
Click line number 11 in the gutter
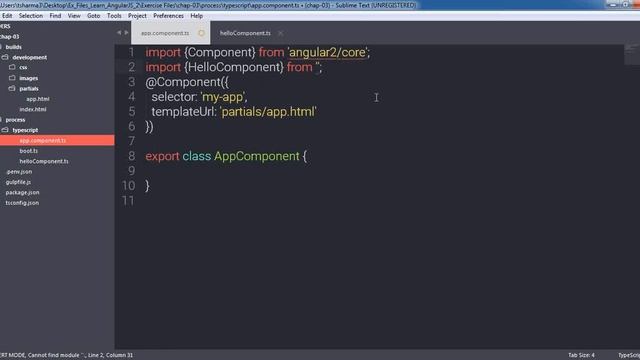(128, 201)
